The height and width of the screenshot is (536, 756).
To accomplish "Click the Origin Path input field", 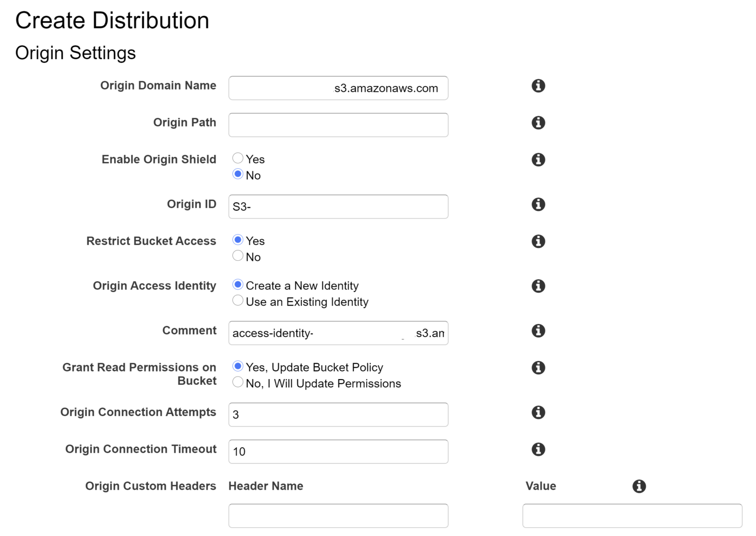I will point(338,125).
